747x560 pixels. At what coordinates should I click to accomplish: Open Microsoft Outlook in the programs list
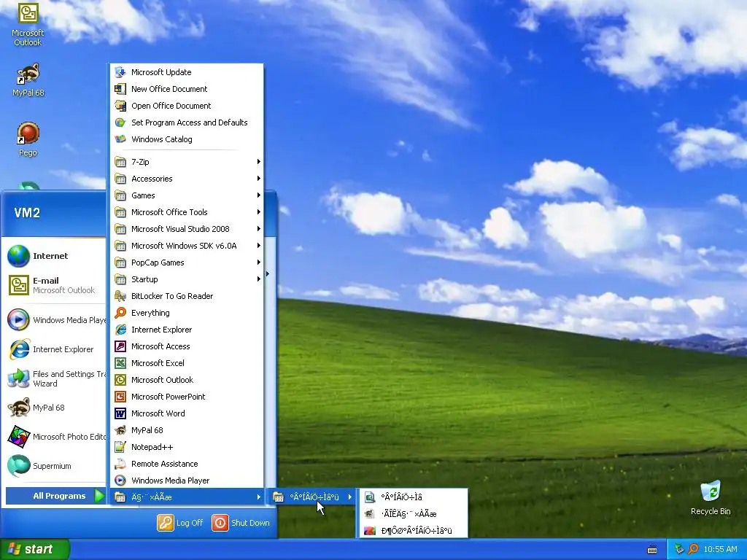point(186,379)
